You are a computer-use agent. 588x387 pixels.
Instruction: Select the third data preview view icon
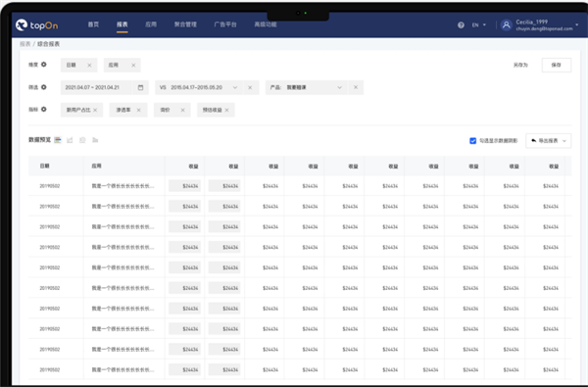point(82,140)
